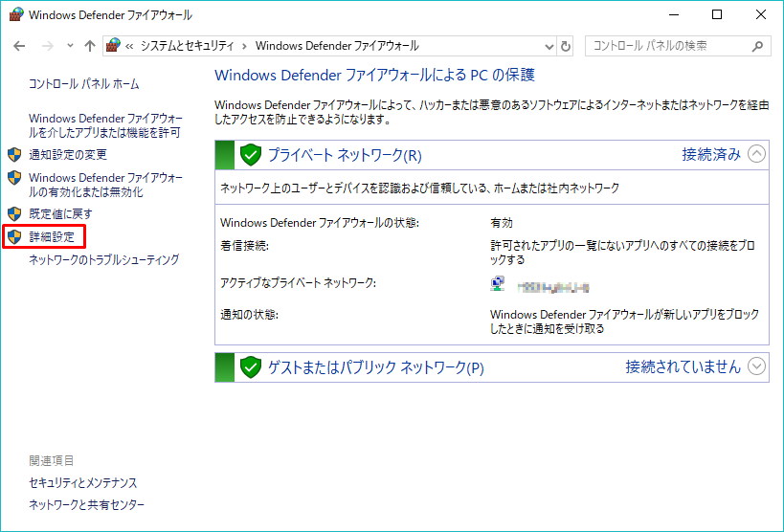Viewport: 784px width, 532px height.
Task: Click the up-one-level arrow icon
Action: (x=90, y=46)
